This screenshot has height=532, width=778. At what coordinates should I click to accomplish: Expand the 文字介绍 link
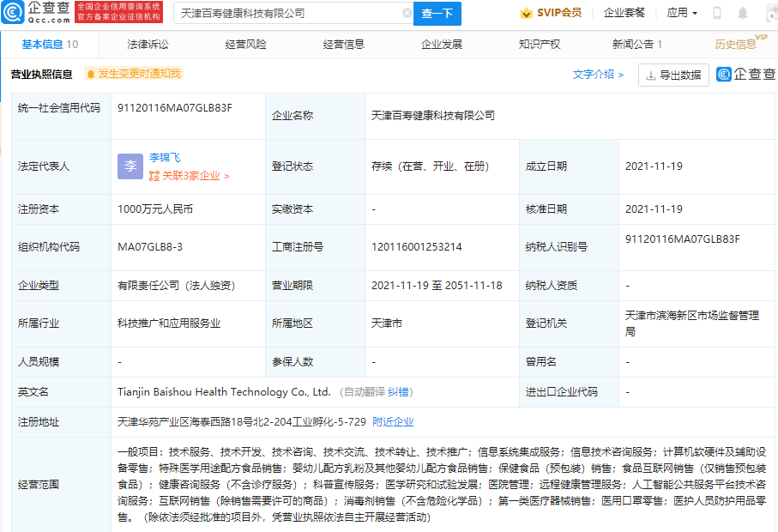tap(598, 75)
